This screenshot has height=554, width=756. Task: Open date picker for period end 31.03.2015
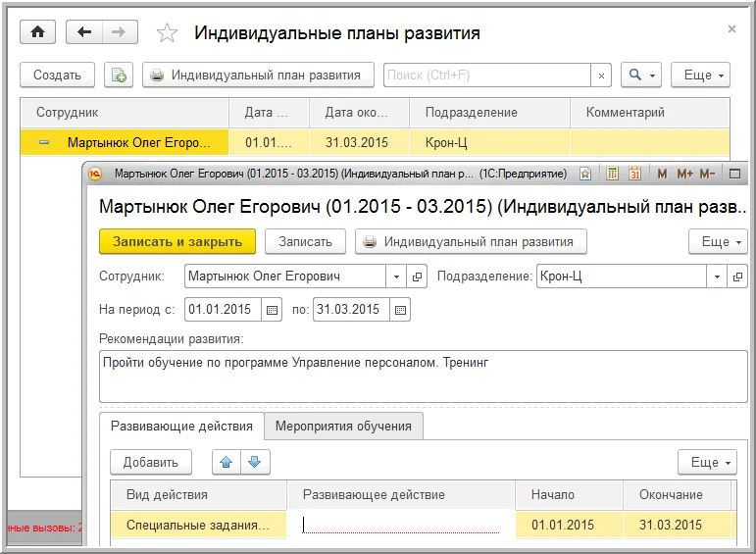pos(399,310)
